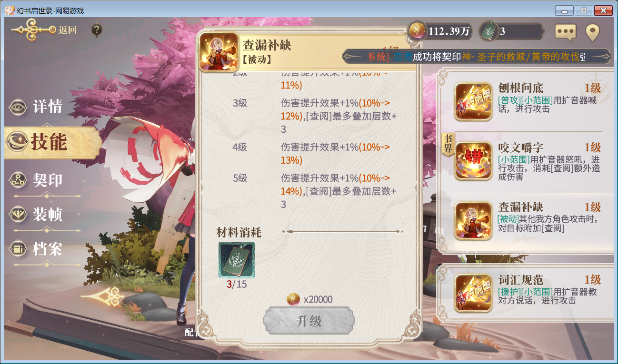
Task: Select the 词汇规范 skill icon
Action: (x=473, y=293)
